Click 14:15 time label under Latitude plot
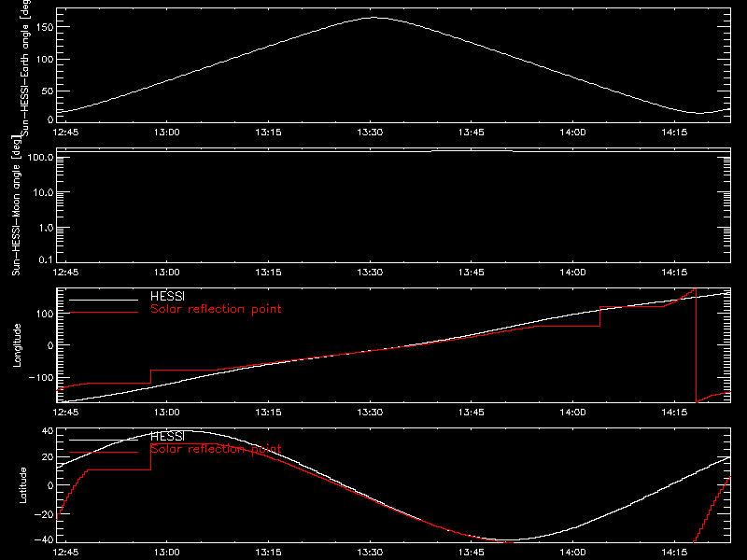The image size is (747, 560). (674, 552)
